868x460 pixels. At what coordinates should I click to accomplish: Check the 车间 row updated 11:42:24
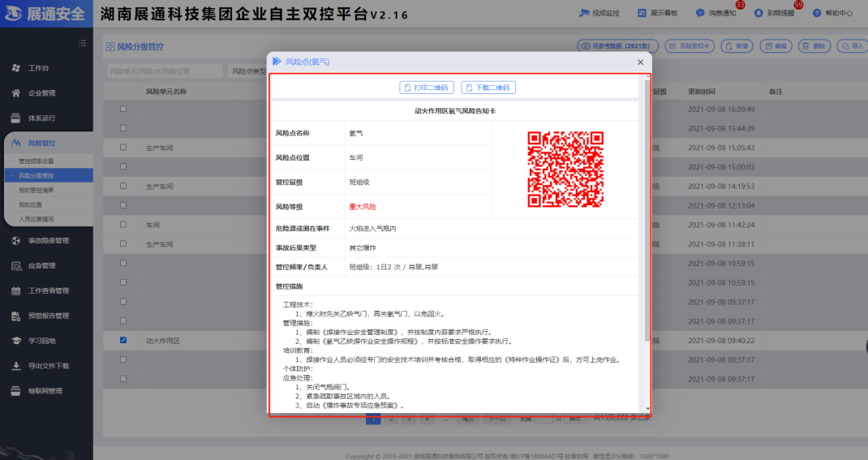pyautogui.click(x=122, y=225)
